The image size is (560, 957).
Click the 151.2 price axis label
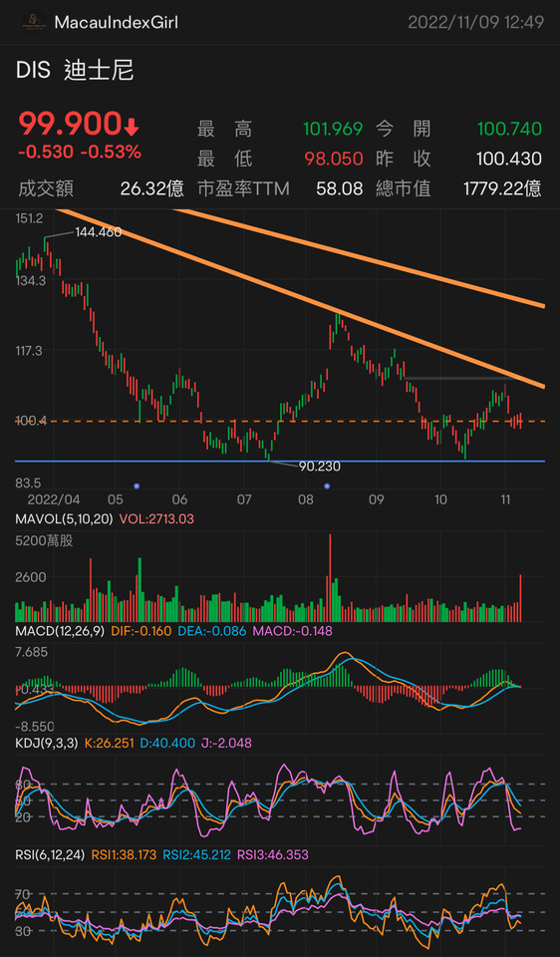point(29,218)
